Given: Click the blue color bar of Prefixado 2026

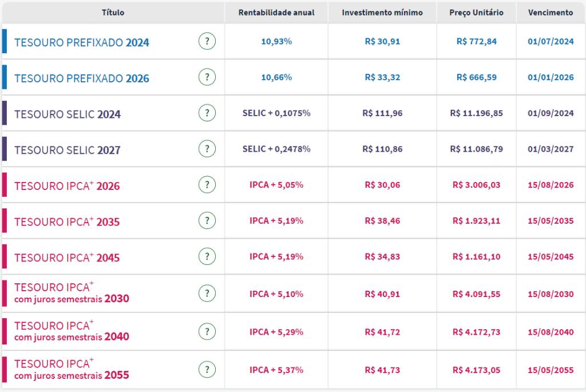Looking at the screenshot, I should click(x=5, y=77).
